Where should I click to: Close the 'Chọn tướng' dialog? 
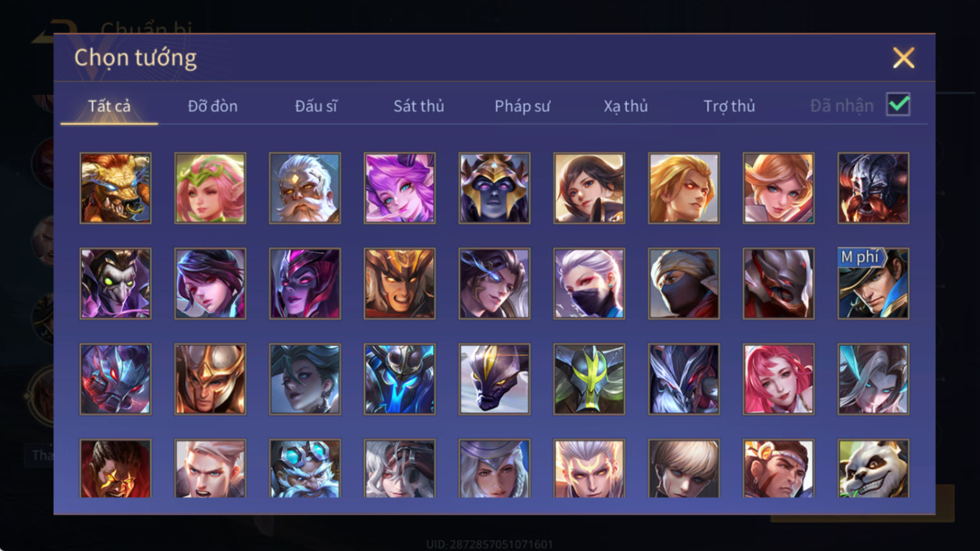tap(904, 58)
